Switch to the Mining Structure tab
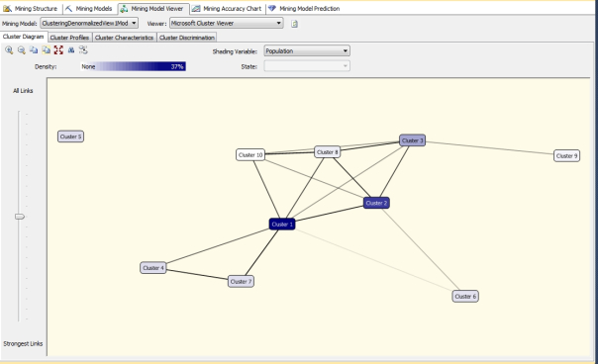598x364 pixels. [31, 8]
